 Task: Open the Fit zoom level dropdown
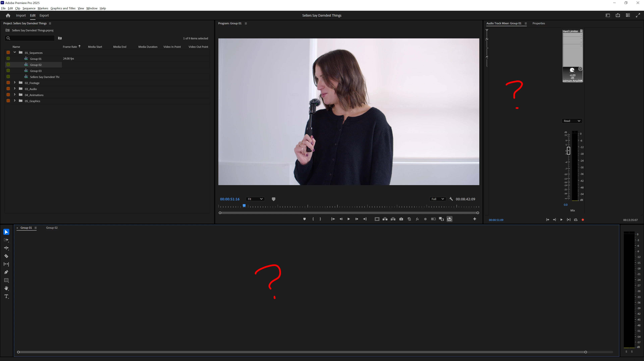[x=255, y=199]
